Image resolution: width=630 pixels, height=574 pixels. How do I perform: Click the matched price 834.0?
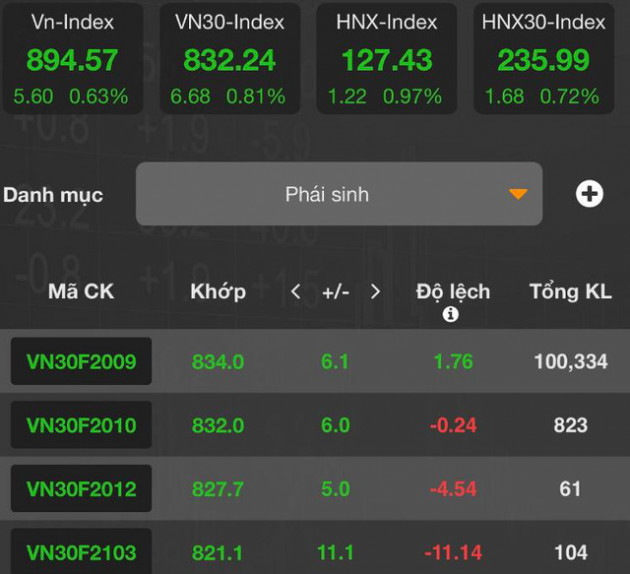(x=218, y=362)
